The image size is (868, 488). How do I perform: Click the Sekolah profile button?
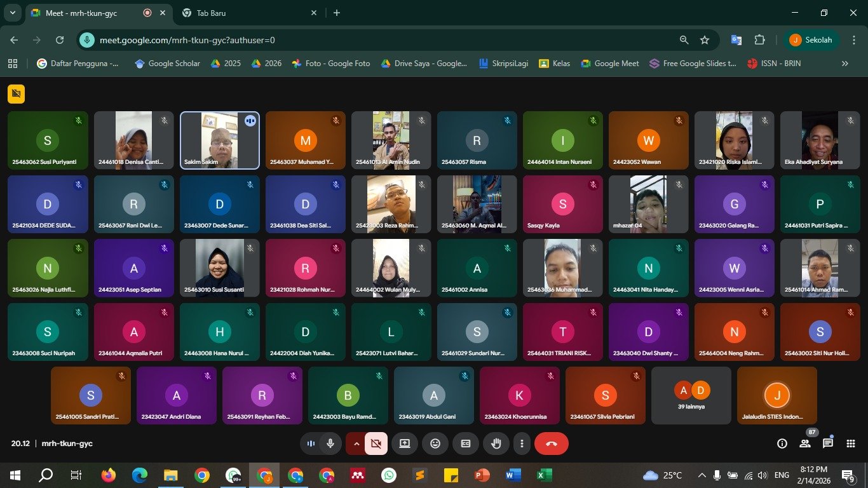coord(811,40)
